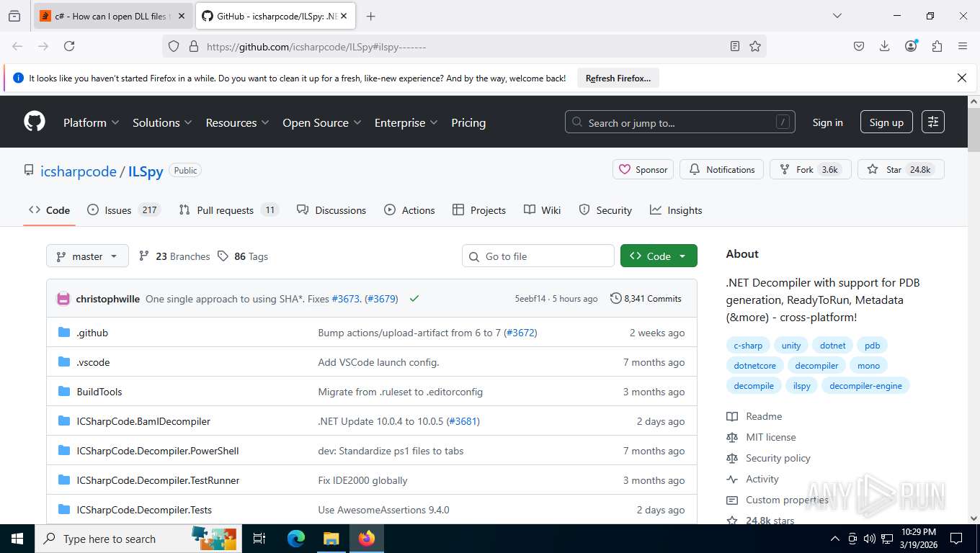This screenshot has height=553, width=980.
Task: Open the 8,341 Commits history link
Action: (x=646, y=299)
